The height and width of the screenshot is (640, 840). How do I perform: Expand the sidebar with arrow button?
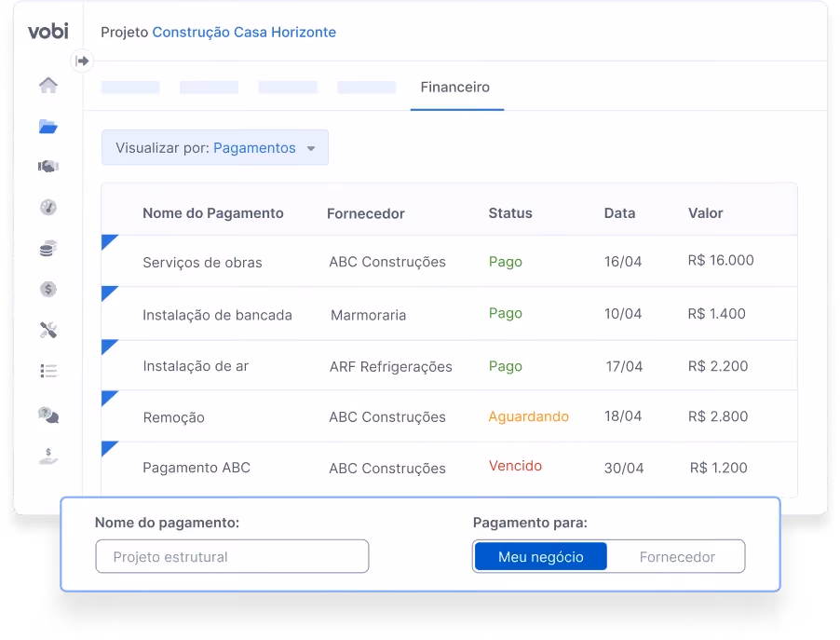click(x=82, y=61)
